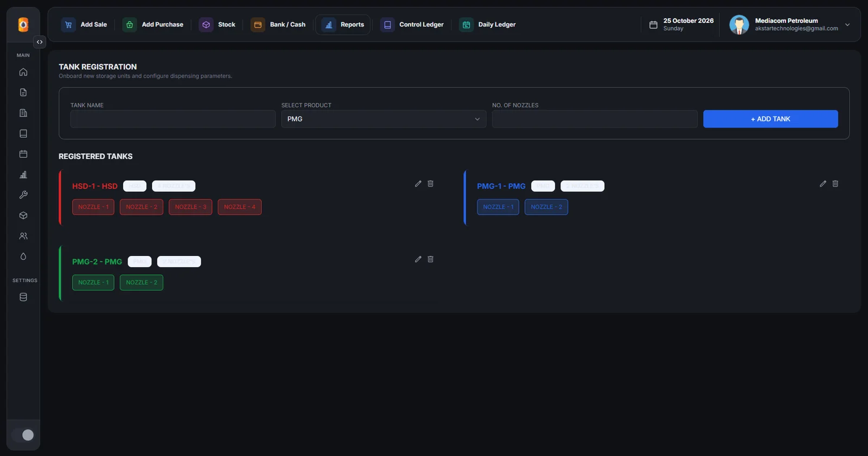Open the database icon under Settings
Screen dimensions: 868x456
point(23,297)
